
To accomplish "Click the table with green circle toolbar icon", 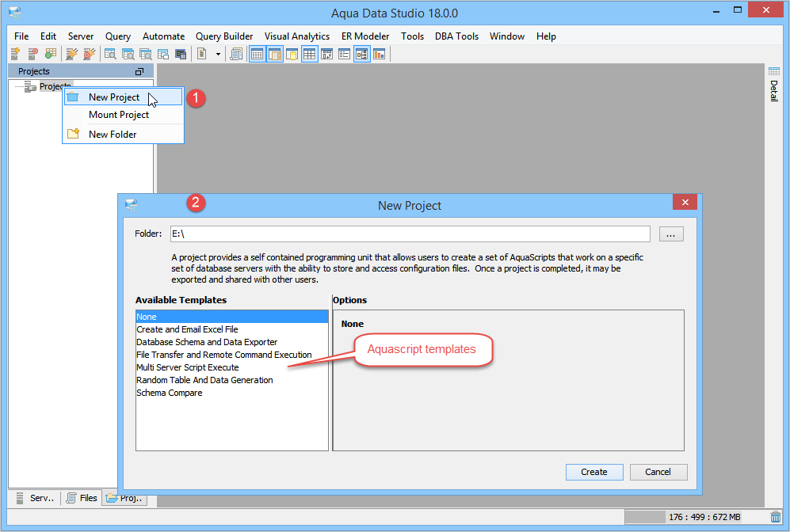I will [51, 54].
